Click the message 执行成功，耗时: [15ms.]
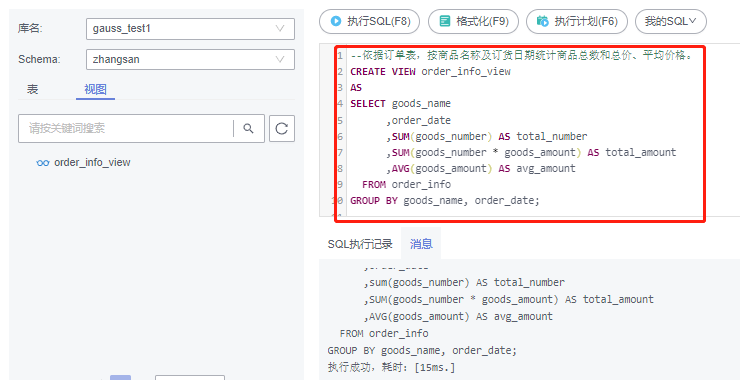 click(391, 367)
